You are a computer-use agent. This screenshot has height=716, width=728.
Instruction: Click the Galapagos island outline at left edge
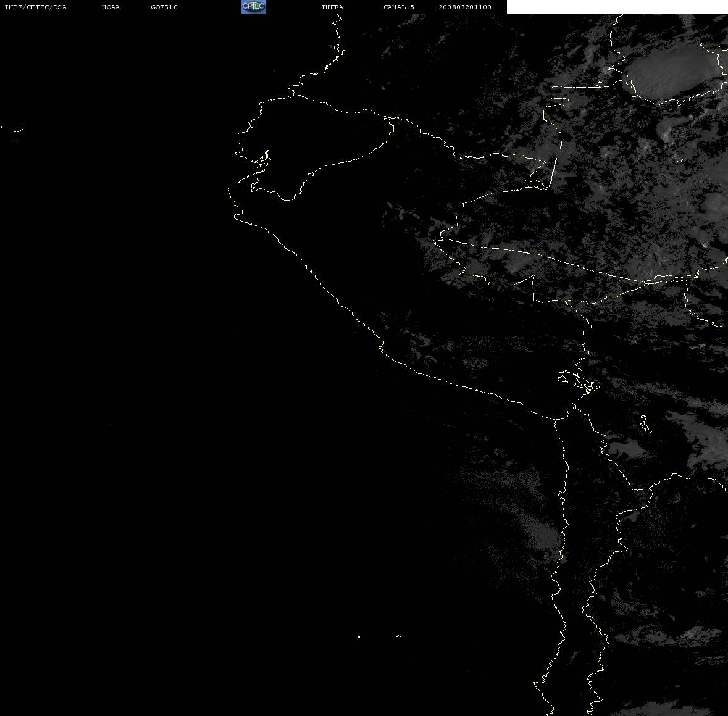pos(18,131)
